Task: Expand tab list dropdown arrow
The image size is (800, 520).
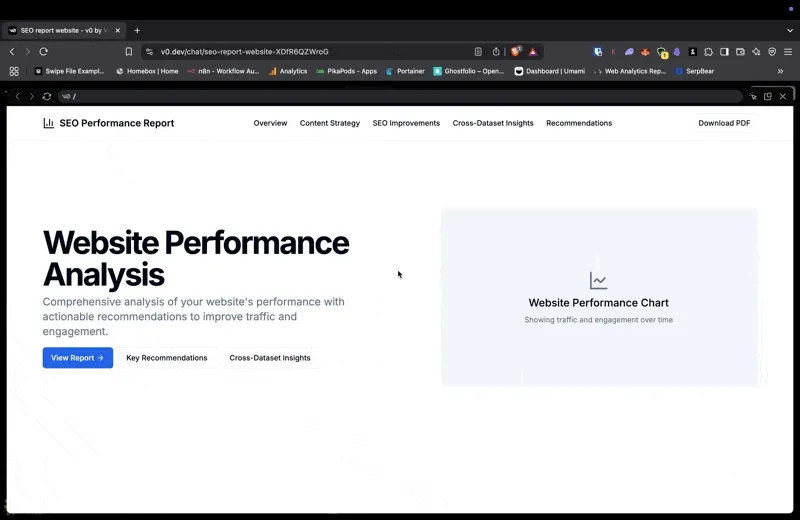Action: point(790,30)
